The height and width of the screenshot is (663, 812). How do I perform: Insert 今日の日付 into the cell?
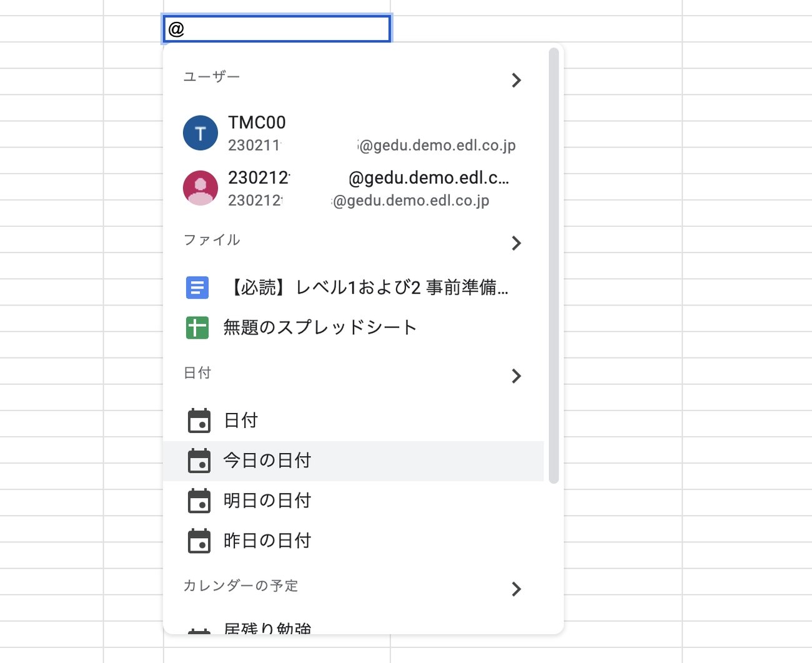point(354,461)
